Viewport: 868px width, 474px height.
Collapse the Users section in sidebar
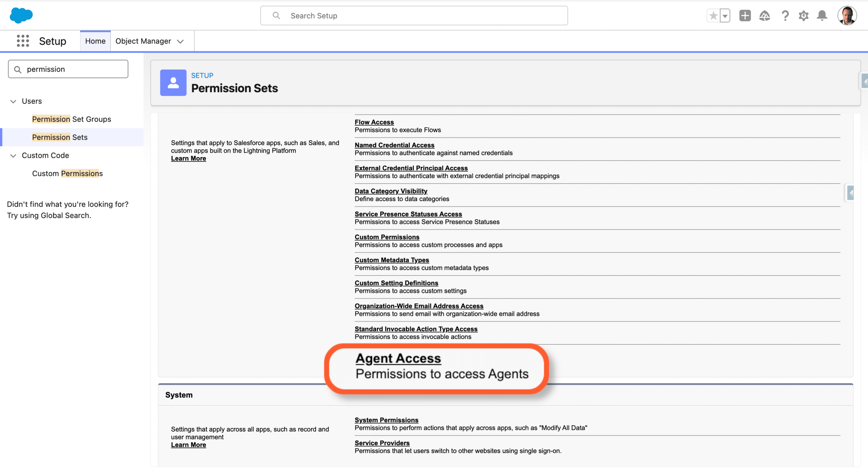(x=13, y=101)
